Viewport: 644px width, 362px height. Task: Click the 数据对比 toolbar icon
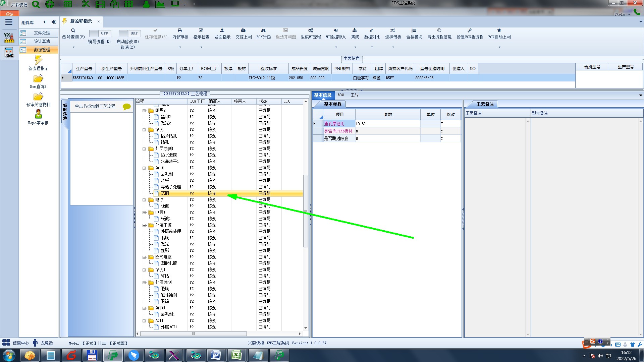pyautogui.click(x=372, y=31)
